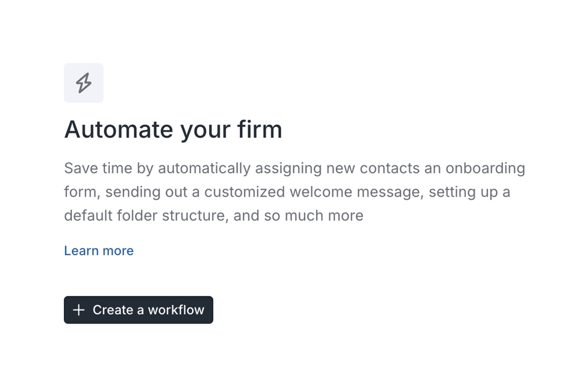Viewport: 588px width, 389px height.
Task: Click the words and so much more
Action: tap(298, 215)
